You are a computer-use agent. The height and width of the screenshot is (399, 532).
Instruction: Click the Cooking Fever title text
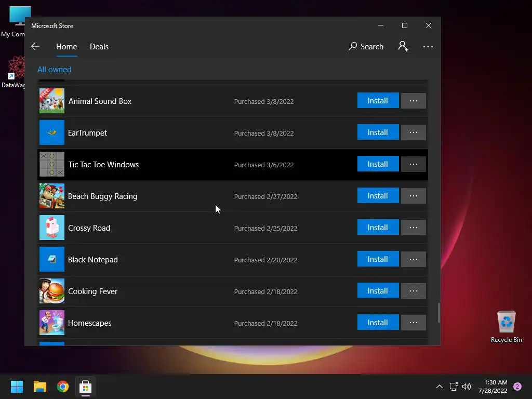click(92, 291)
